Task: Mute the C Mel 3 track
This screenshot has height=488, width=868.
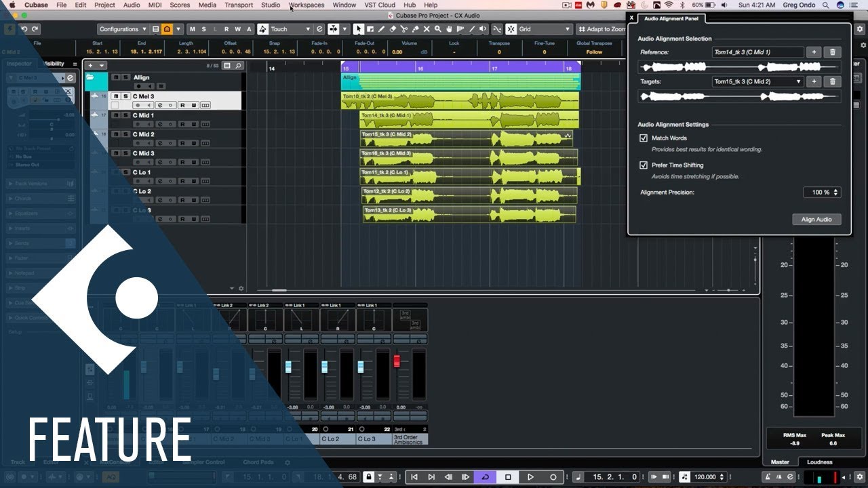Action: click(115, 96)
